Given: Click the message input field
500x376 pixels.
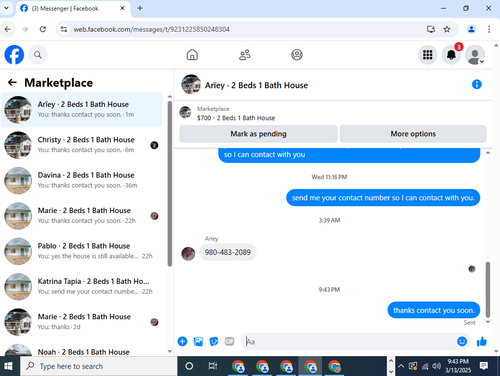Looking at the screenshot, I should pos(348,341).
